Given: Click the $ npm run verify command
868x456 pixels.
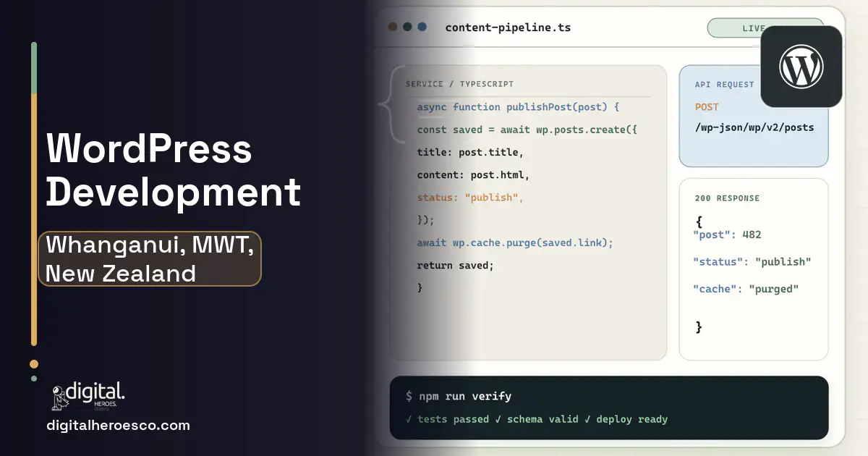Looking at the screenshot, I should pyautogui.click(x=459, y=397).
